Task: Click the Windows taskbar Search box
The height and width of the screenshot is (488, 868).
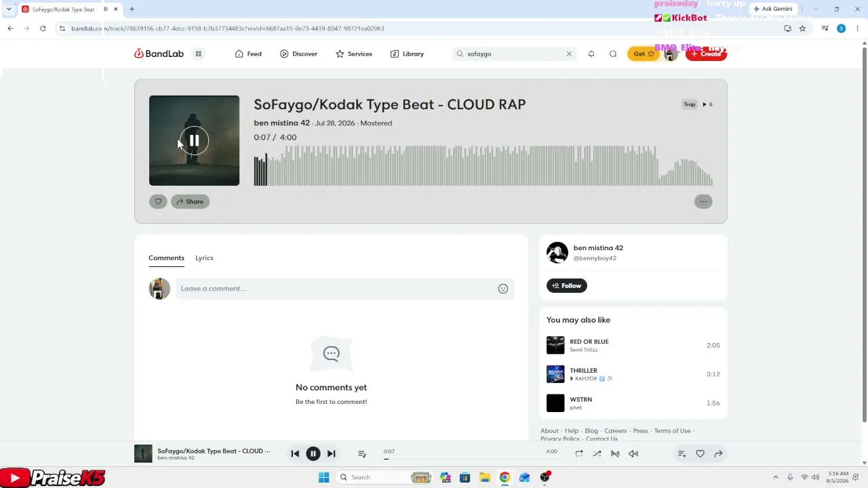Action: pyautogui.click(x=386, y=477)
